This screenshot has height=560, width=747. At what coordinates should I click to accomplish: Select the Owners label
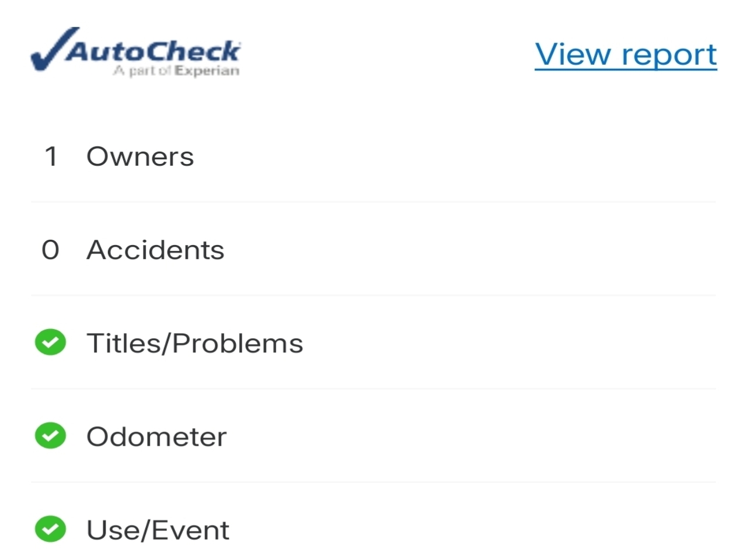[x=140, y=156]
